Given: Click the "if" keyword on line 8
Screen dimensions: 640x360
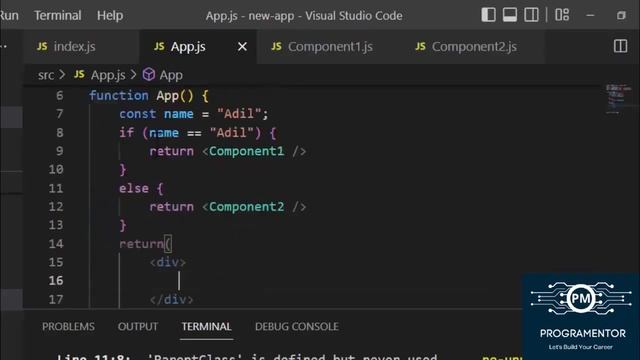Looking at the screenshot, I should tap(127, 133).
